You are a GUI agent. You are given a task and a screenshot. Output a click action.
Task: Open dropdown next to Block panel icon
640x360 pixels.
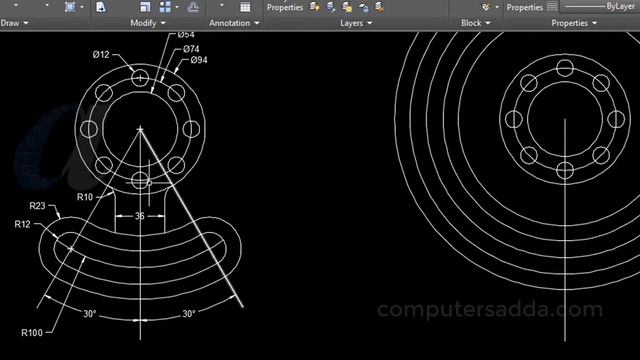[497, 7]
